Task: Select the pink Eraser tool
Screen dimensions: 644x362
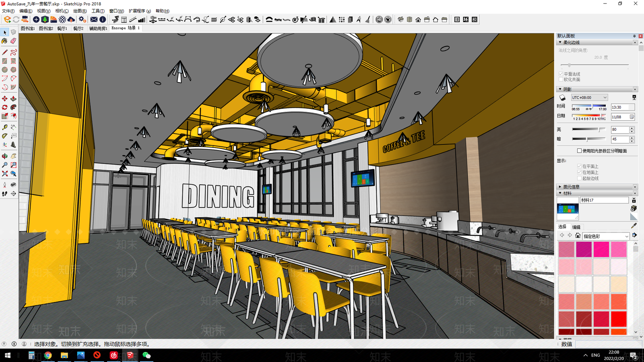Action: 13,41
